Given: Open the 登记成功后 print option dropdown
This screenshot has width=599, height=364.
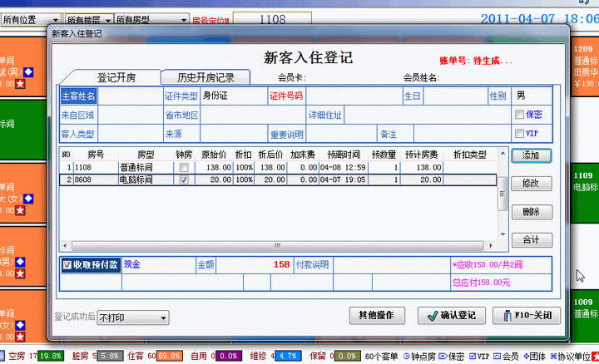Looking at the screenshot, I should point(163,317).
